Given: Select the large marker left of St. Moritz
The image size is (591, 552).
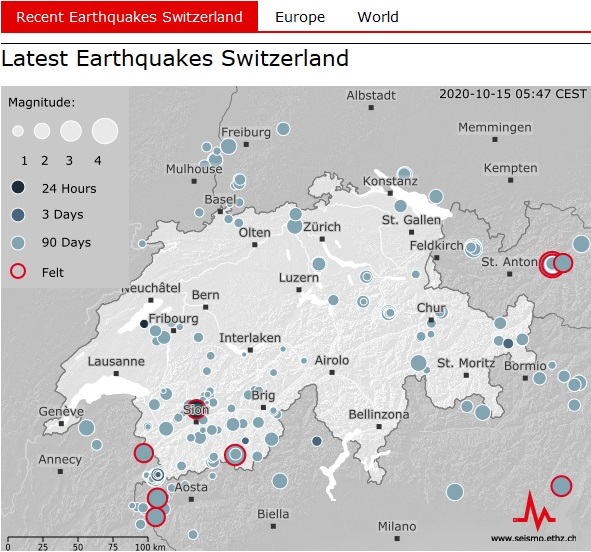Looking at the screenshot, I should click(x=418, y=363).
